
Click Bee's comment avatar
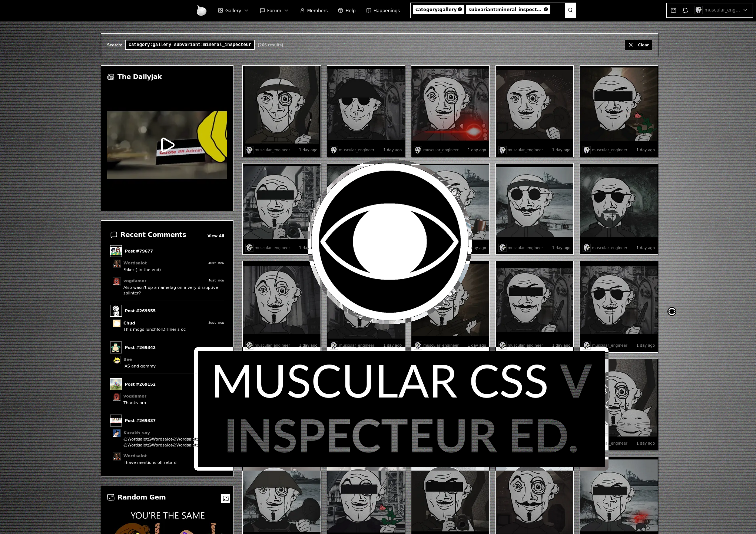pos(117,360)
